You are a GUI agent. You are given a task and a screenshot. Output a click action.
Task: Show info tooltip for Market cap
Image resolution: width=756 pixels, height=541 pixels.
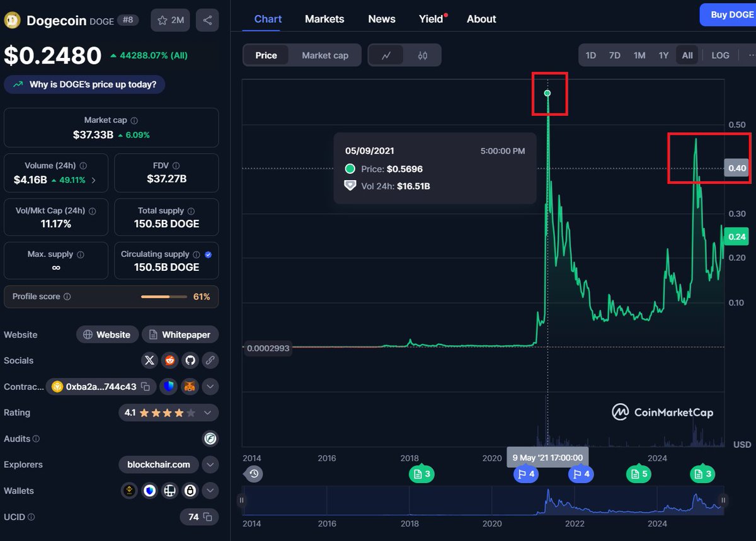(x=134, y=120)
